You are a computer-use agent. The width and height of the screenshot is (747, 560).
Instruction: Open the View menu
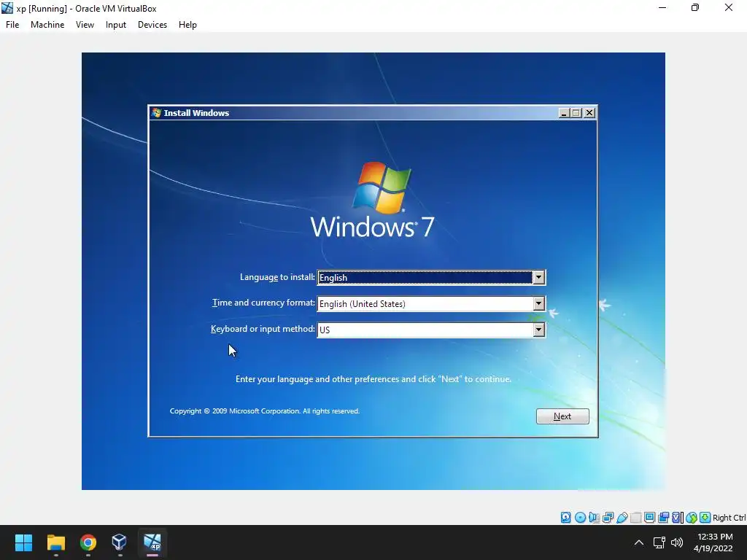coord(85,25)
